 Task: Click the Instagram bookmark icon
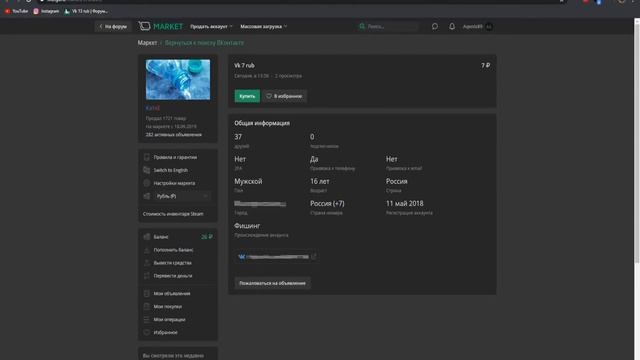coord(36,11)
